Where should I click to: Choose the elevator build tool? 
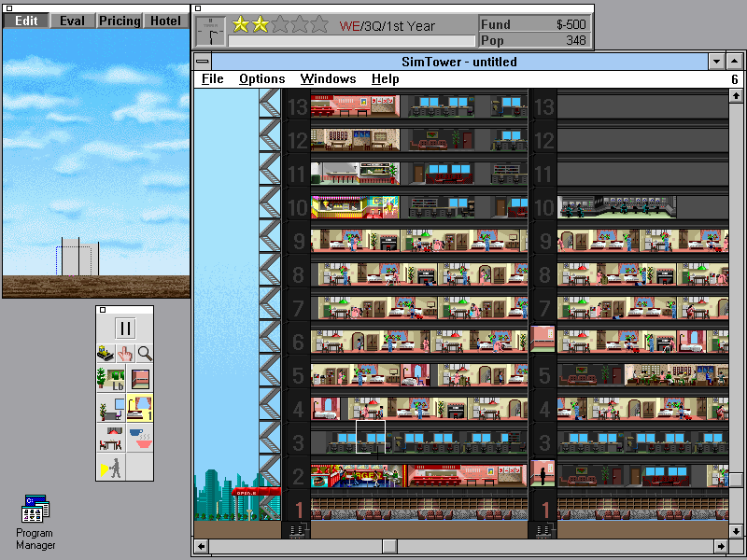[140, 379]
